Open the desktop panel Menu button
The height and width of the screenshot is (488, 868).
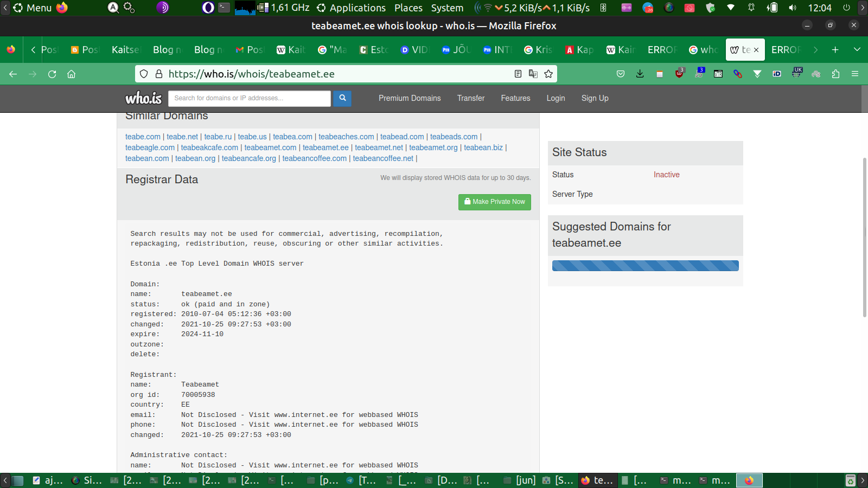click(x=33, y=8)
